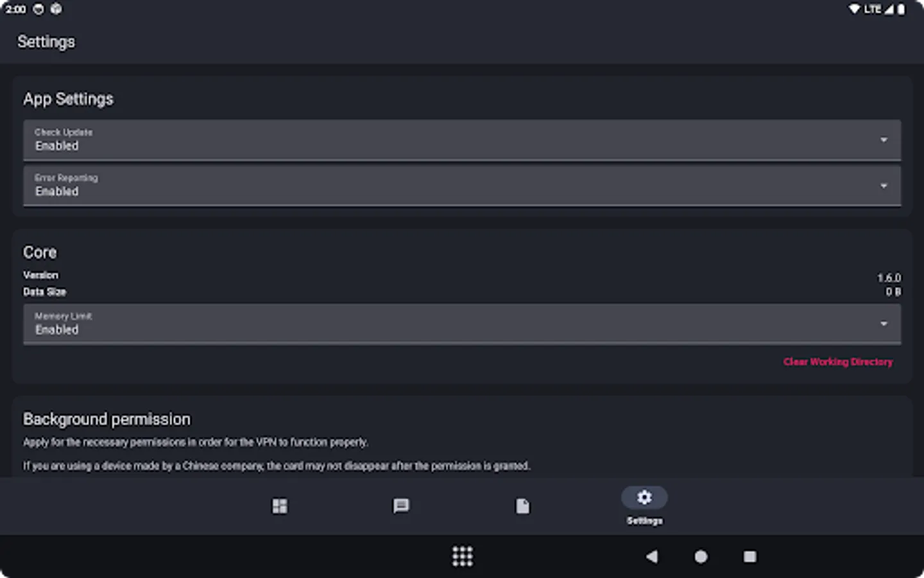Tap the recent apps square button
The width and height of the screenshot is (924, 578).
coord(749,556)
